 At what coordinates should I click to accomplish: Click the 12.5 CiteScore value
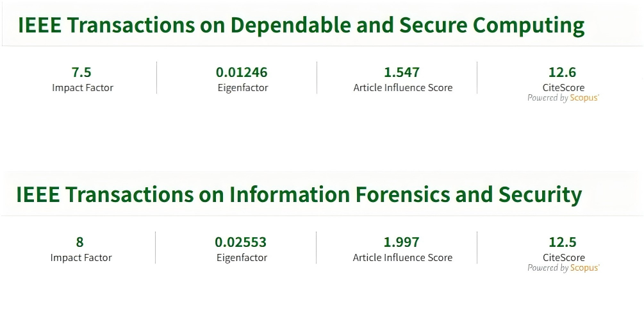pos(563,242)
